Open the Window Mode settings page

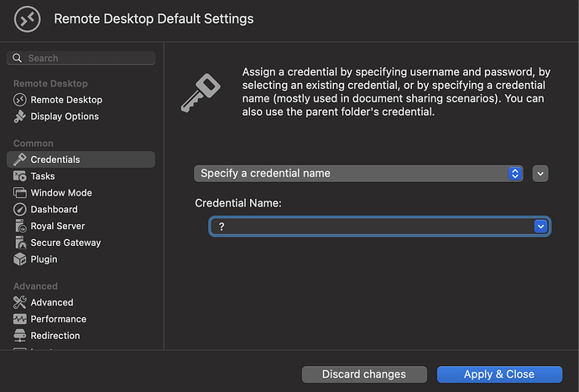pyautogui.click(x=61, y=193)
